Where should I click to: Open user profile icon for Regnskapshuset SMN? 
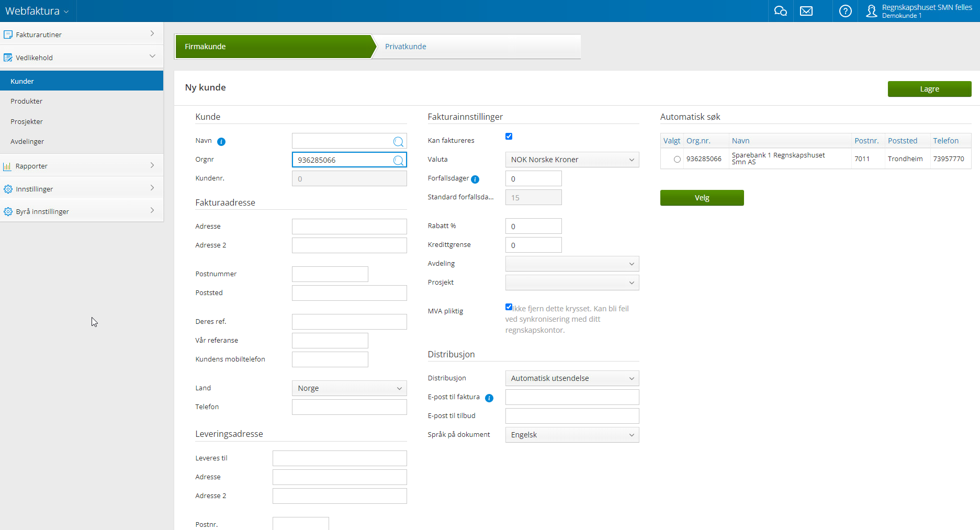(871, 11)
